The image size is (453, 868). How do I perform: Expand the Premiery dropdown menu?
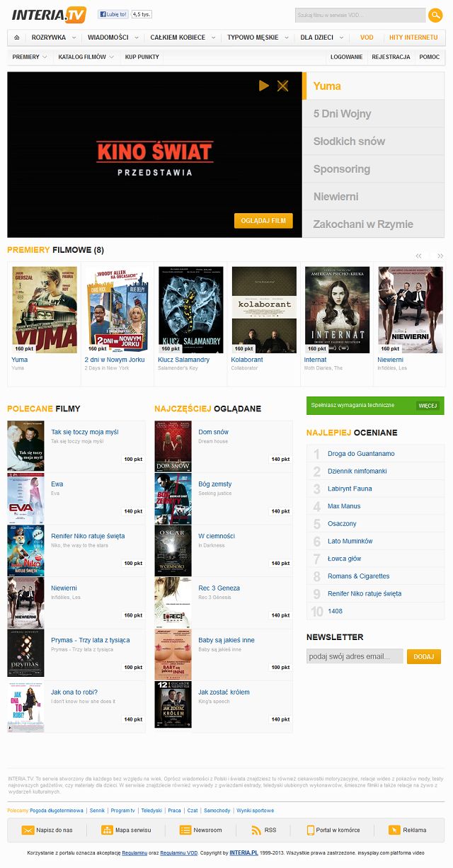click(30, 57)
